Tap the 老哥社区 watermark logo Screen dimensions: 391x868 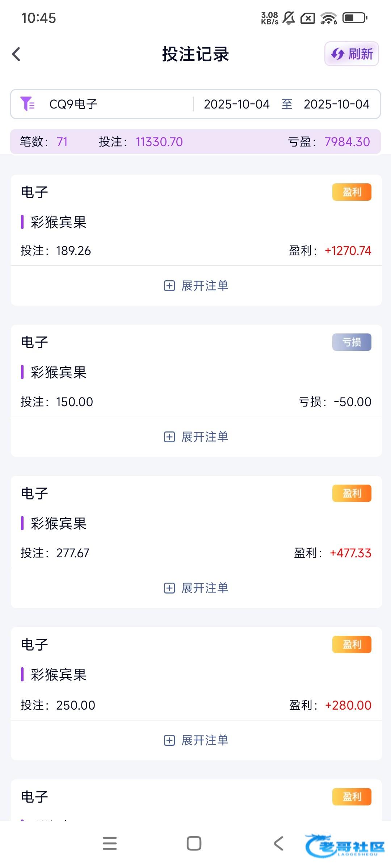[345, 846]
